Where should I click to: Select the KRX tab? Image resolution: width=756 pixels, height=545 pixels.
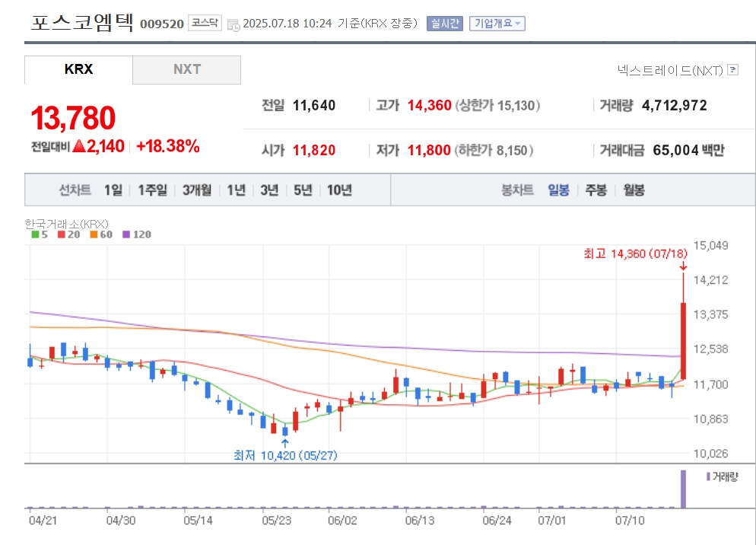pos(78,69)
